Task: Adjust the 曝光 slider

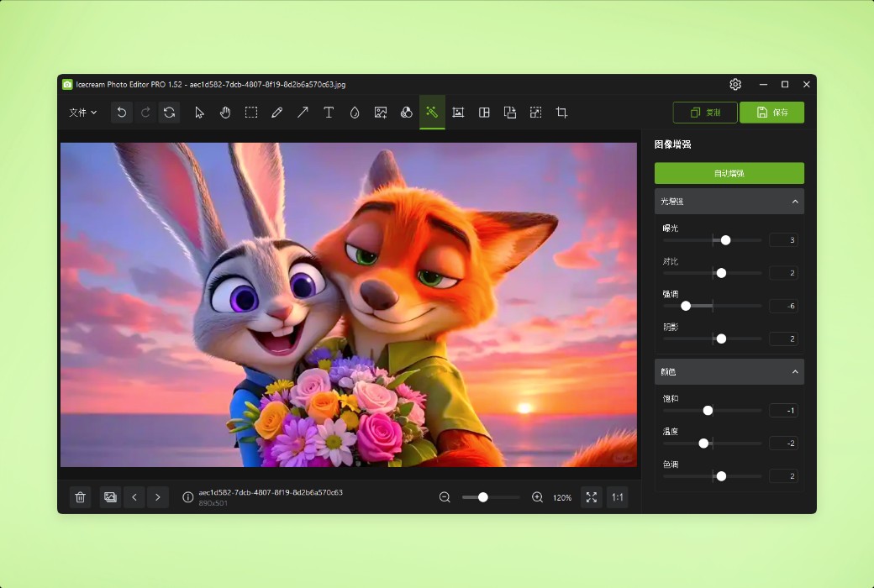Action: pos(724,239)
